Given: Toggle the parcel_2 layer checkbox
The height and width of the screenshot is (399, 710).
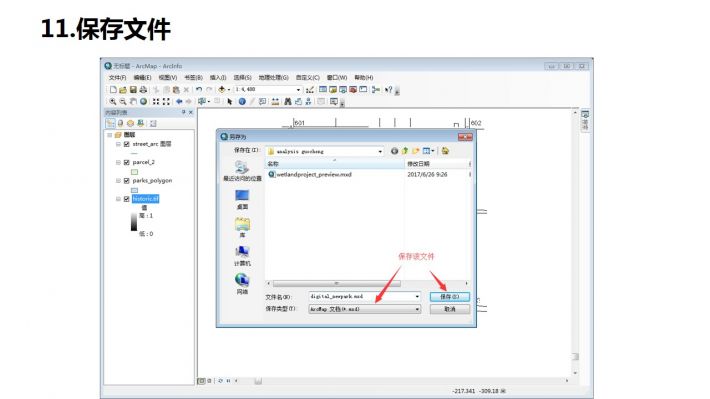Looking at the screenshot, I should (x=127, y=162).
